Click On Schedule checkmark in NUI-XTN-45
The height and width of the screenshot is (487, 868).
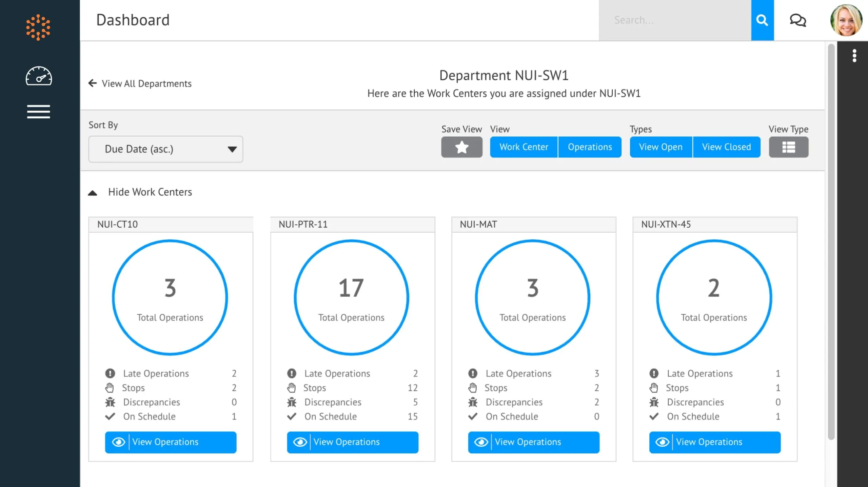(654, 416)
